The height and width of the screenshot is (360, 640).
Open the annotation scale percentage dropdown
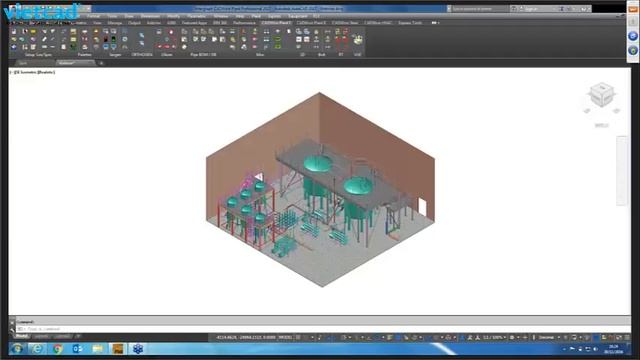point(494,337)
